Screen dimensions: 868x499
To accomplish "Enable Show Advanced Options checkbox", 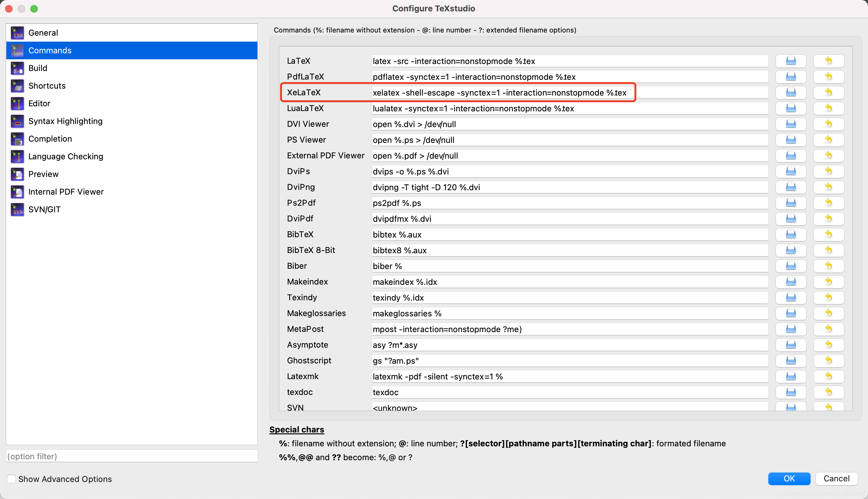I will click(x=11, y=479).
